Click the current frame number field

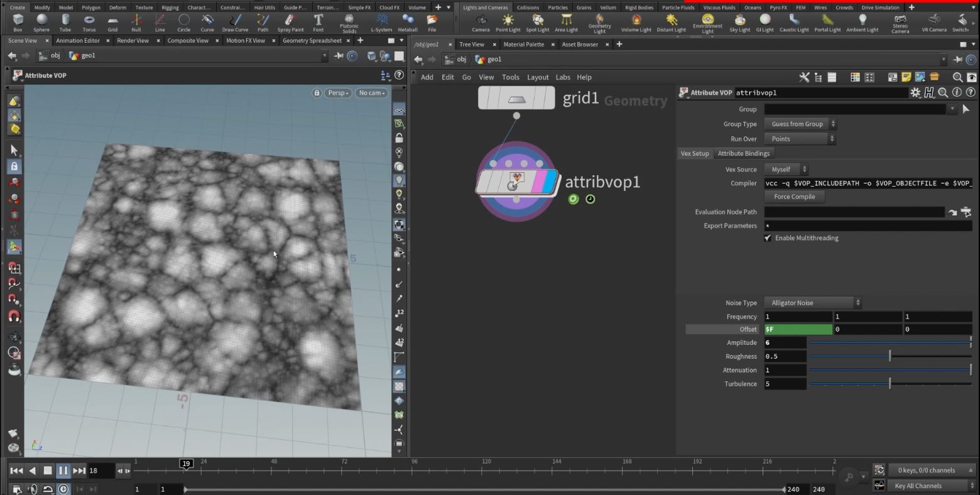[x=101, y=471]
